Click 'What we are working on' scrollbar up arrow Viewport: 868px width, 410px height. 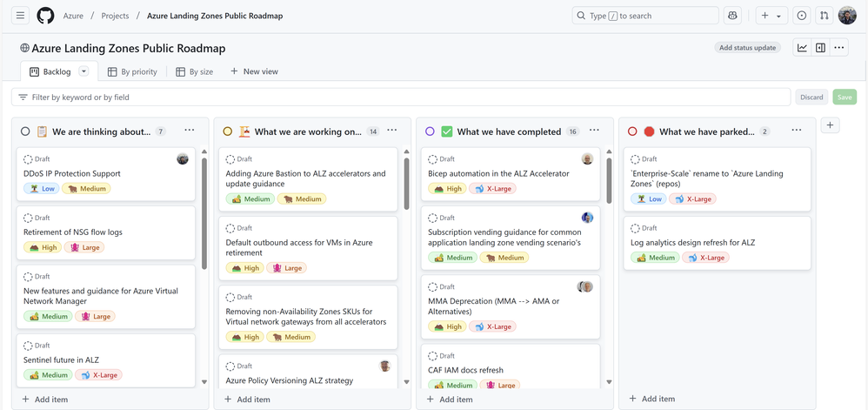(x=407, y=151)
